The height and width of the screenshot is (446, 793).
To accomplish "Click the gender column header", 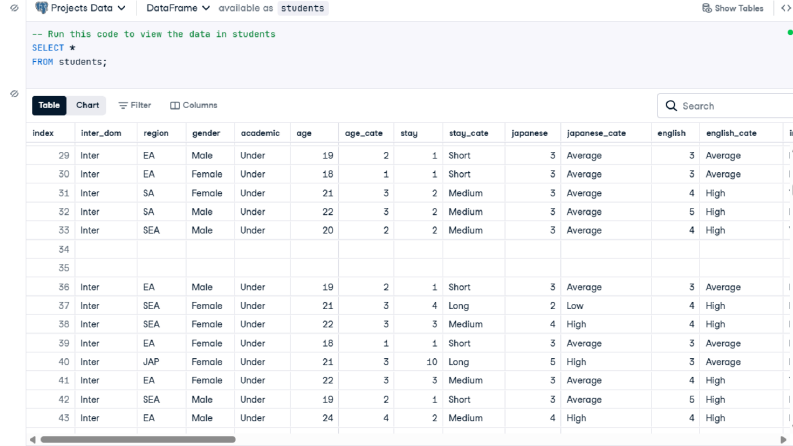I will 210,133.
